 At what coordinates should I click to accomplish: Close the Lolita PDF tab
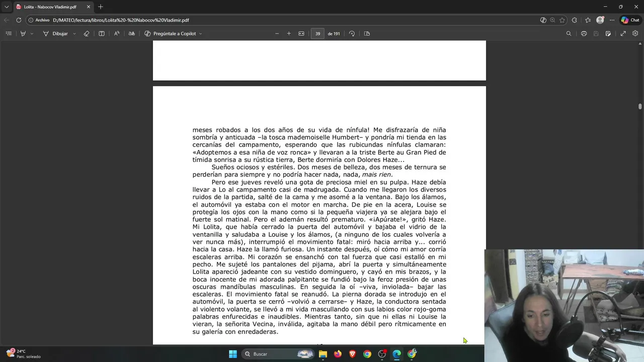pos(89,7)
